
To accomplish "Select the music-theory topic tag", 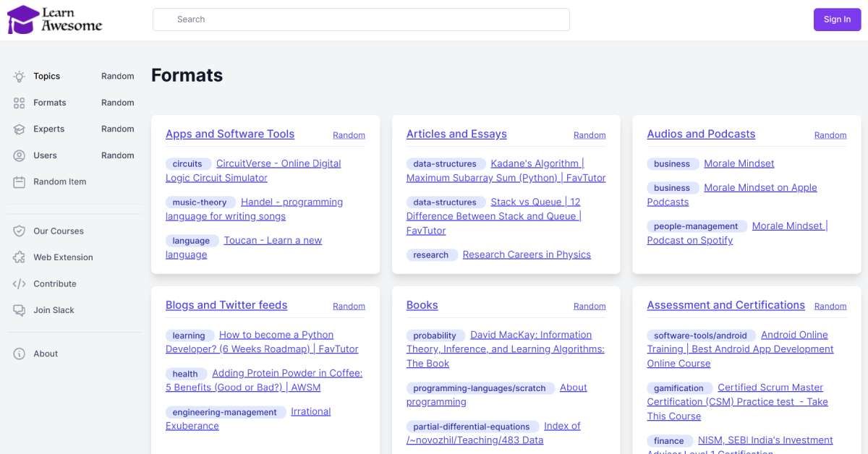I will coord(200,202).
